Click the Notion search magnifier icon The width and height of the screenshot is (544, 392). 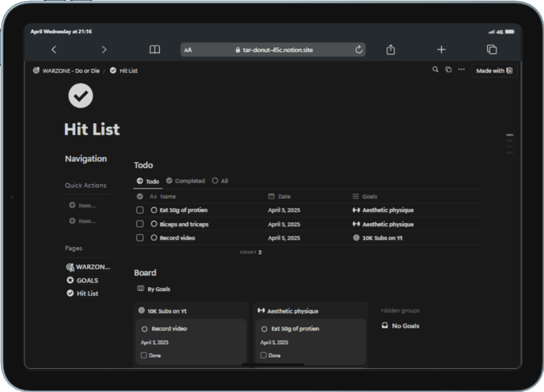[x=435, y=70]
